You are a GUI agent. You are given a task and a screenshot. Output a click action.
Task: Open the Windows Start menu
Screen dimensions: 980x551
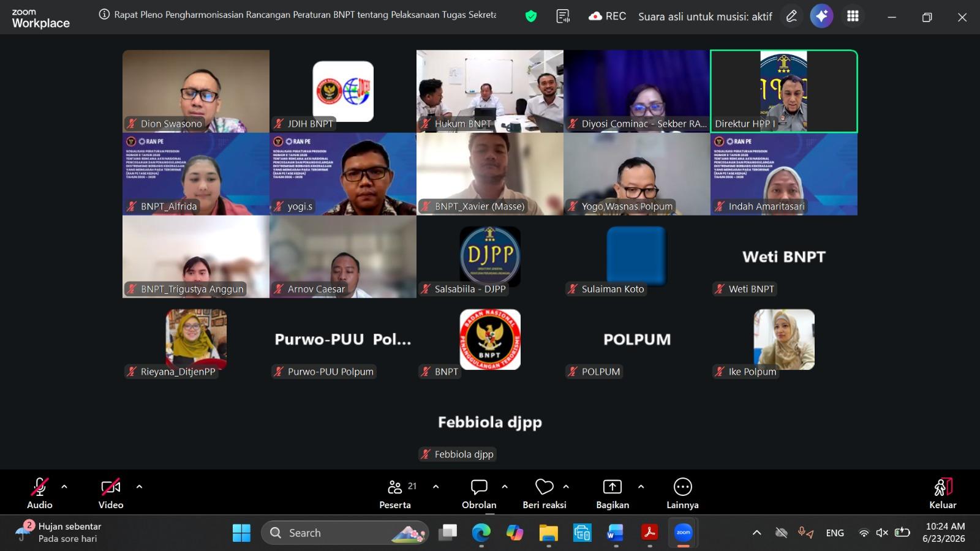241,533
